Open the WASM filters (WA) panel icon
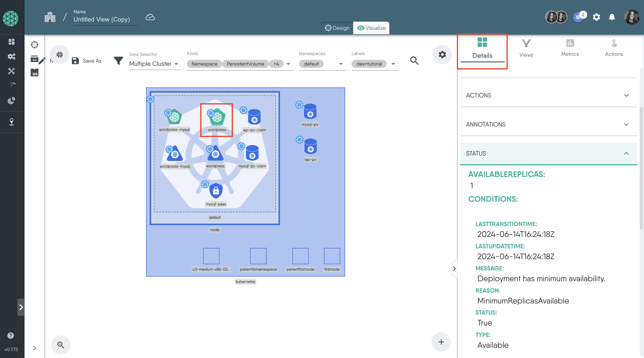The height and width of the screenshot is (358, 644). click(x=35, y=73)
